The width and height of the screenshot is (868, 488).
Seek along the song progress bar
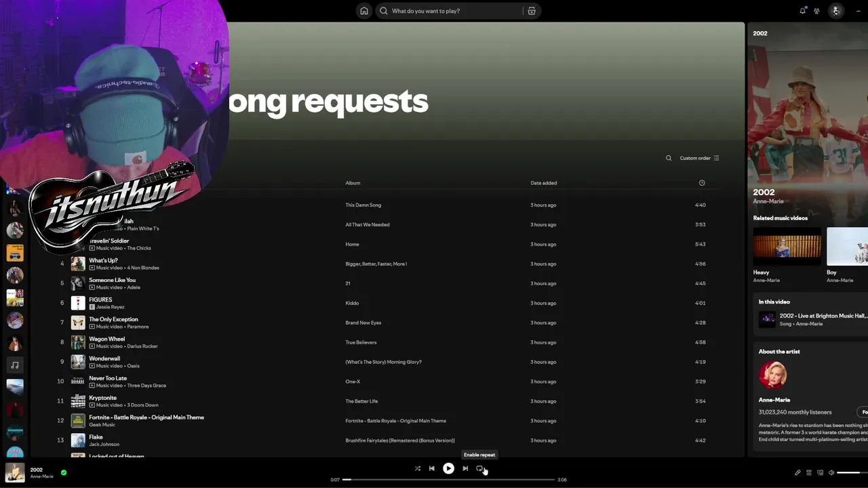point(448,480)
